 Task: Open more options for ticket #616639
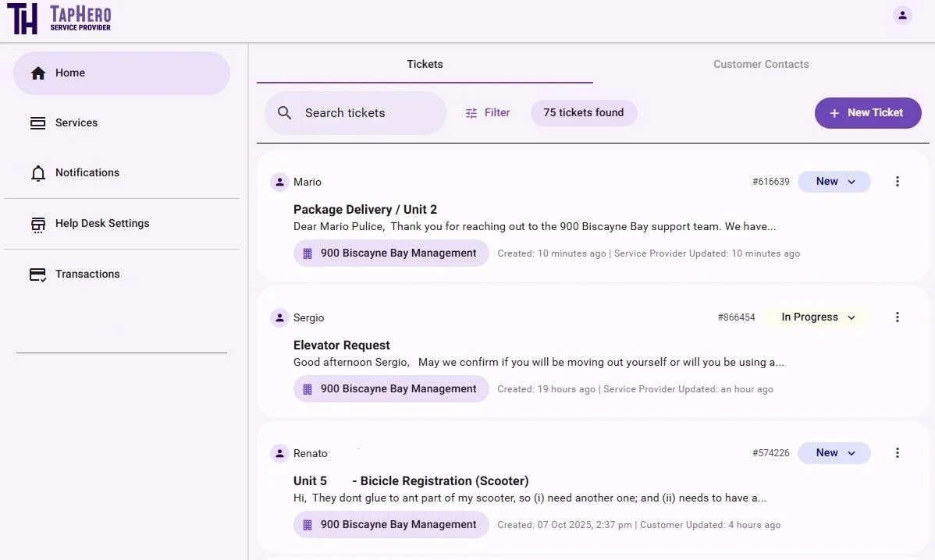pyautogui.click(x=898, y=181)
